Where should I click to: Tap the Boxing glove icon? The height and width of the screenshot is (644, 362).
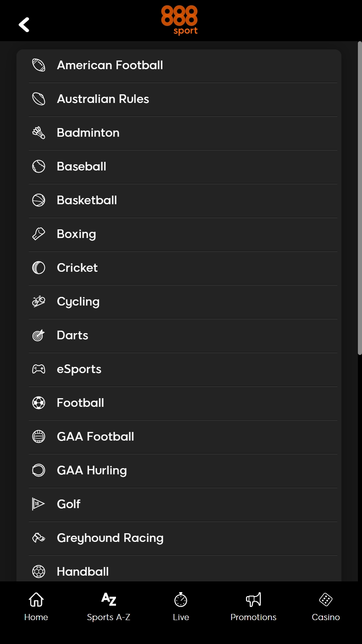pos(39,234)
